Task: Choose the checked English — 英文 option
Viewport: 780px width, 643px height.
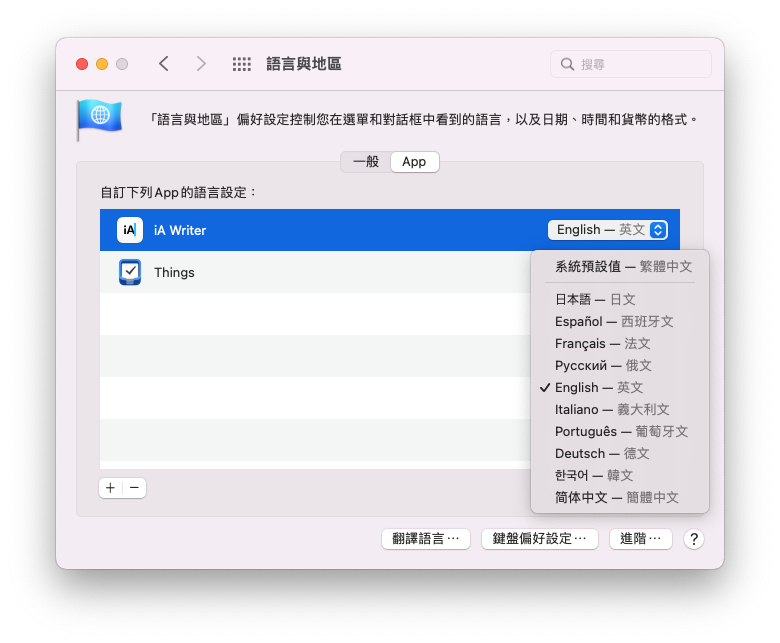Action: (620, 387)
